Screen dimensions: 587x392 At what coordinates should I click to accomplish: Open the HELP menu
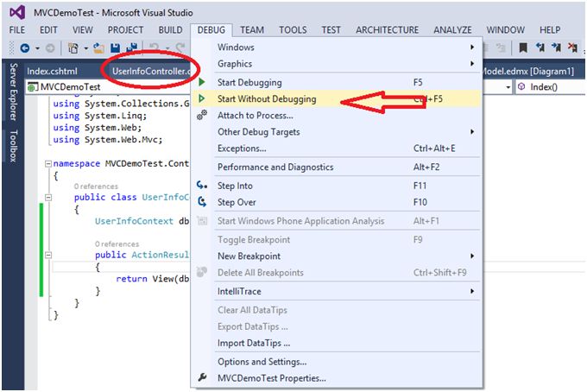click(550, 30)
